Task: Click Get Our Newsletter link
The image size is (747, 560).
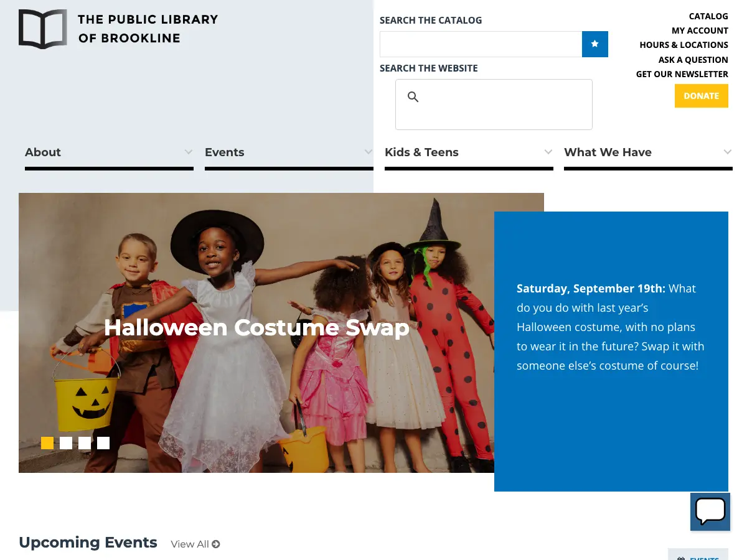Action: (x=682, y=74)
